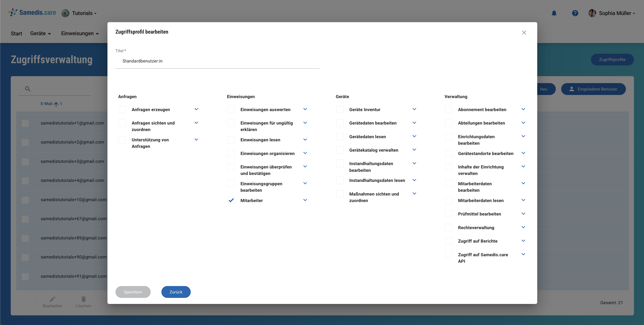644x325 pixels.
Task: Open the help question mark icon
Action: point(575,13)
